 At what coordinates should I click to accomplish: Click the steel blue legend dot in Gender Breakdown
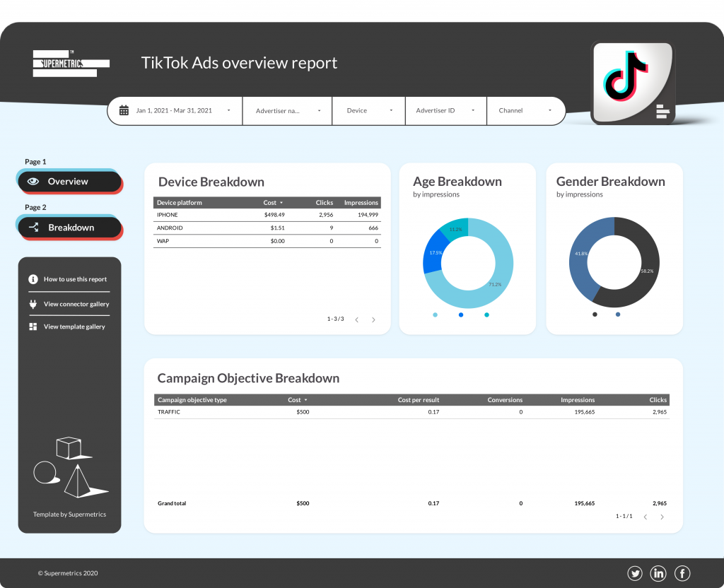pyautogui.click(x=618, y=314)
